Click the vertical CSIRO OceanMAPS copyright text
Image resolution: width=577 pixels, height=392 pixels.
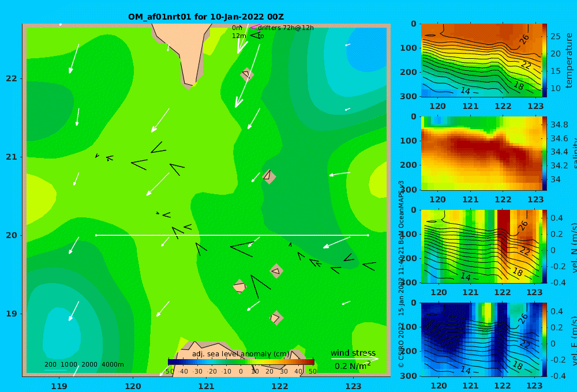401,274
